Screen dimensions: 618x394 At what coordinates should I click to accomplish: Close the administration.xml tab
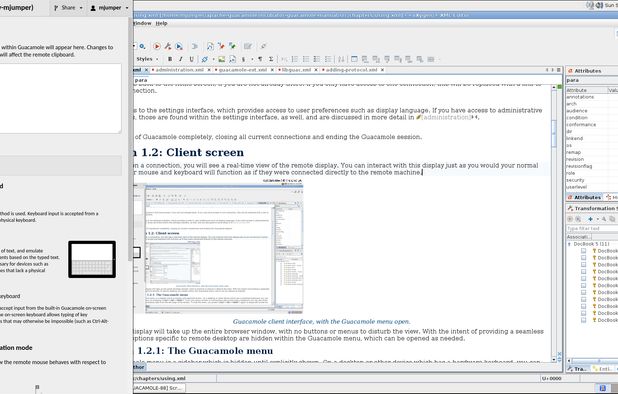tap(208, 70)
